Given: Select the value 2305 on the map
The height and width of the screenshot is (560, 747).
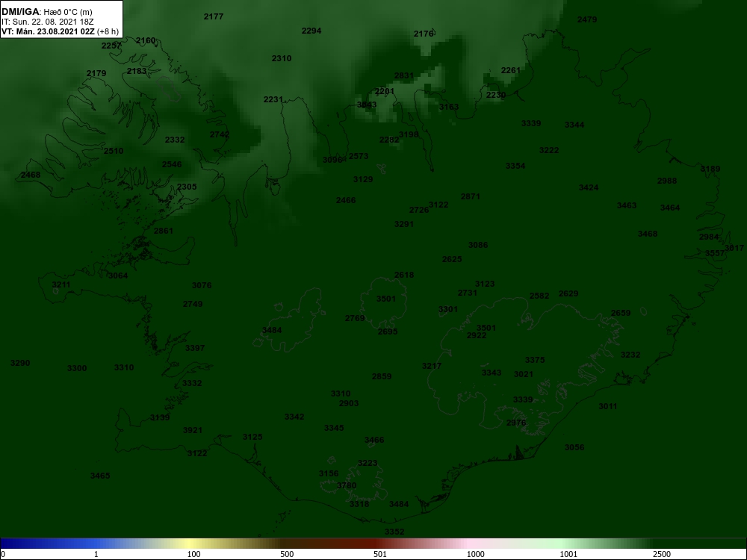Looking at the screenshot, I should [x=187, y=187].
